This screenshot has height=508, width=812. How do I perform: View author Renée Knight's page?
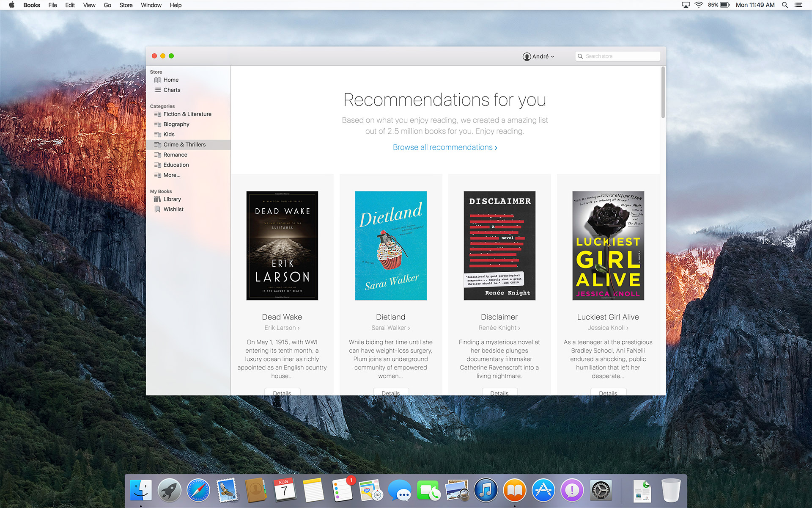click(499, 328)
